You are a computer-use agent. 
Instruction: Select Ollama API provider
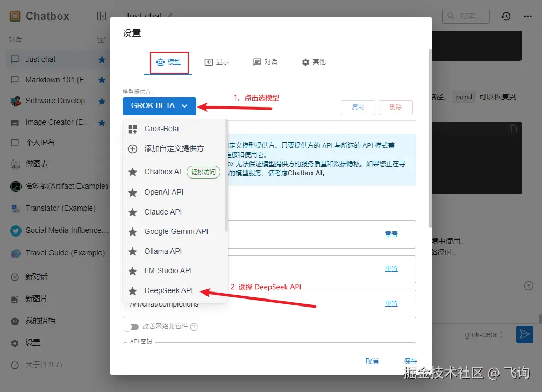(x=175, y=251)
